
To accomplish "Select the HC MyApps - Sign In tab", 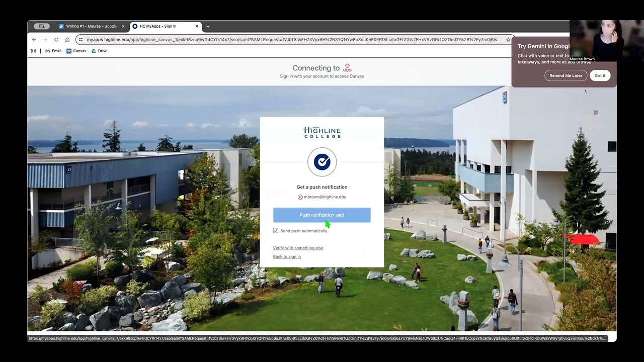I will click(x=165, y=26).
